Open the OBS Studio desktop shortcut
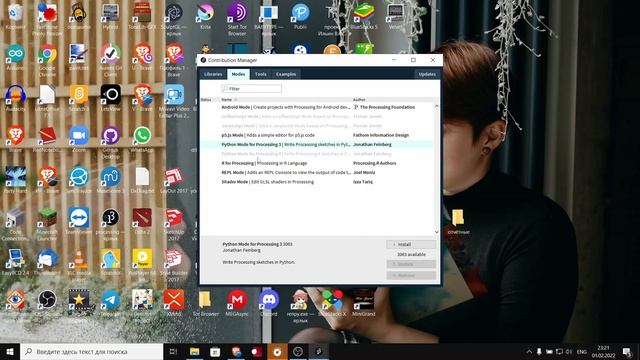The image size is (640, 360). [47, 302]
